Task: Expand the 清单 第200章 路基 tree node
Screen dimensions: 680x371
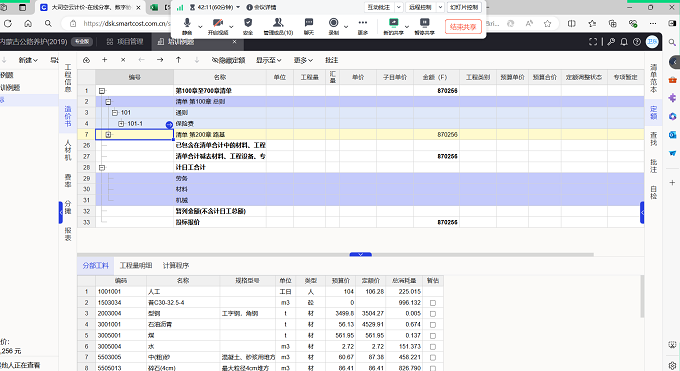Action: point(108,135)
